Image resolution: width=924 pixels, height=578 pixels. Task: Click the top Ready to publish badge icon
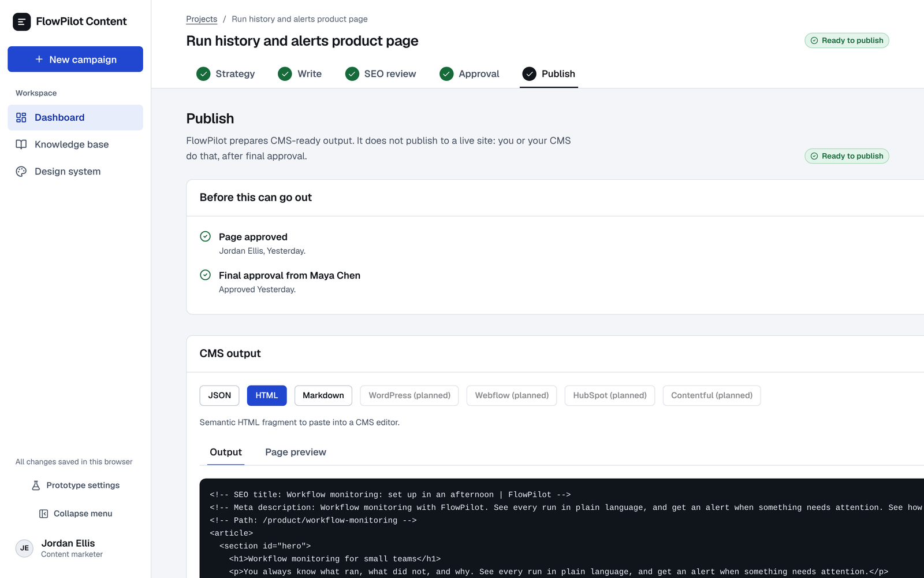point(814,40)
